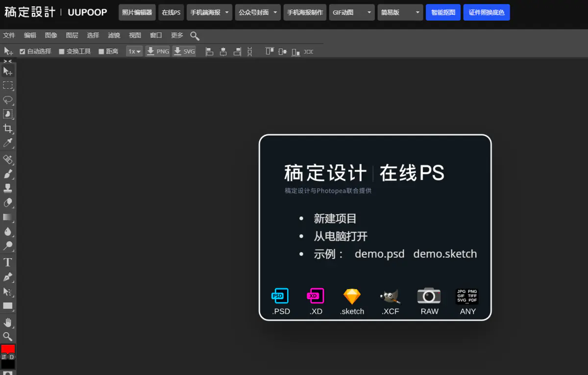Image resolution: width=588 pixels, height=375 pixels.
Task: Enable the 距离 checkbox
Action: 101,51
